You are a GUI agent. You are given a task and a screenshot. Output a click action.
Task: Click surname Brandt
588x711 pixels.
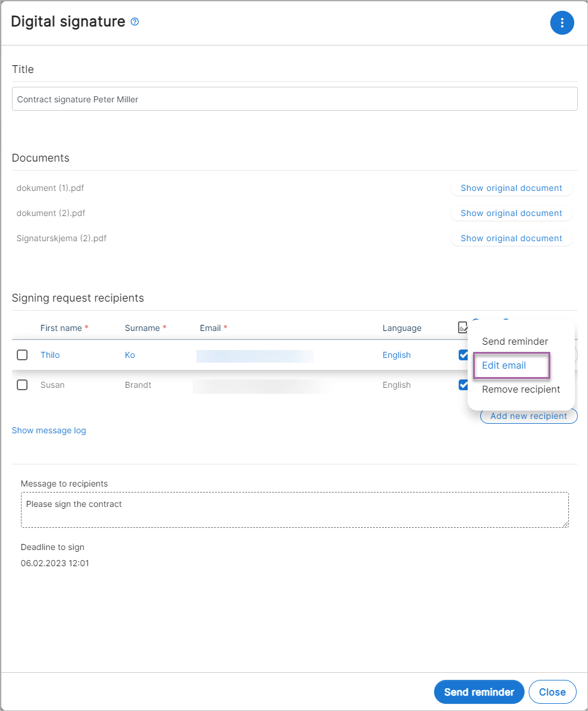point(138,384)
